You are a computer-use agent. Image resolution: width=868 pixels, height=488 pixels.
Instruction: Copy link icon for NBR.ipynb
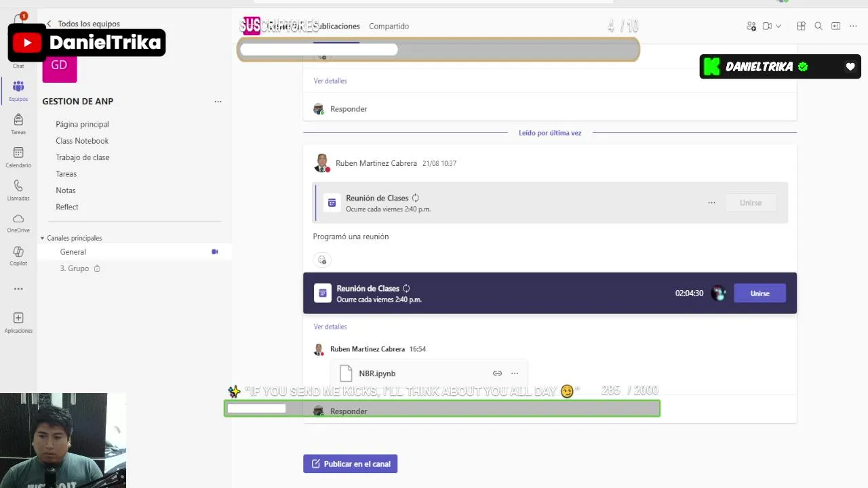coord(497,373)
